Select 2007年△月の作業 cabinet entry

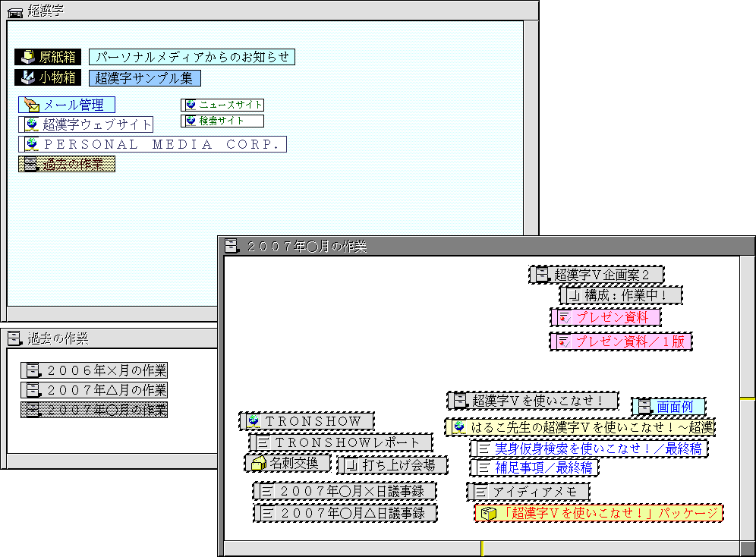coord(94,390)
